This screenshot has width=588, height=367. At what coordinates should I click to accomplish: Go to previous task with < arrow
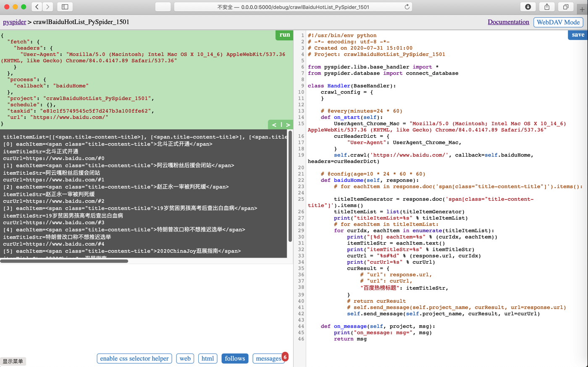pos(274,125)
